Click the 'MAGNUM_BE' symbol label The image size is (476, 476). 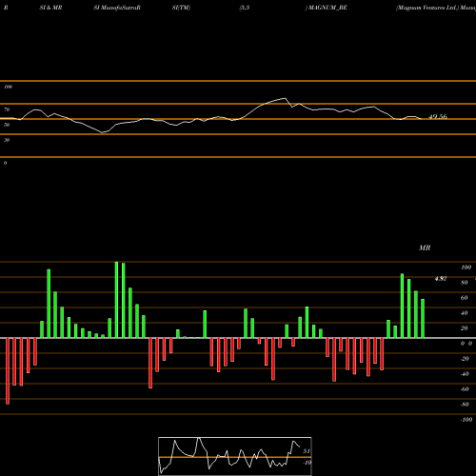pos(327,8)
